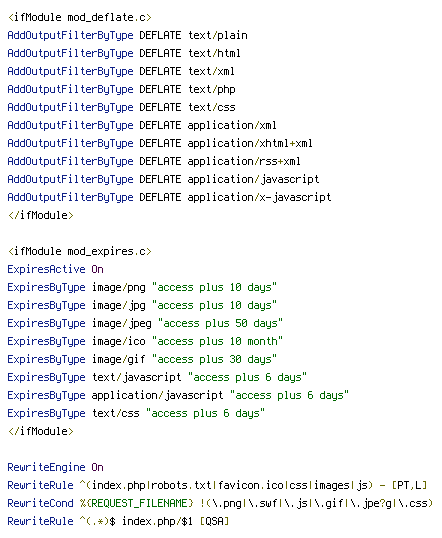
Task: Click the text/css 6 days line
Action: (x=136, y=413)
